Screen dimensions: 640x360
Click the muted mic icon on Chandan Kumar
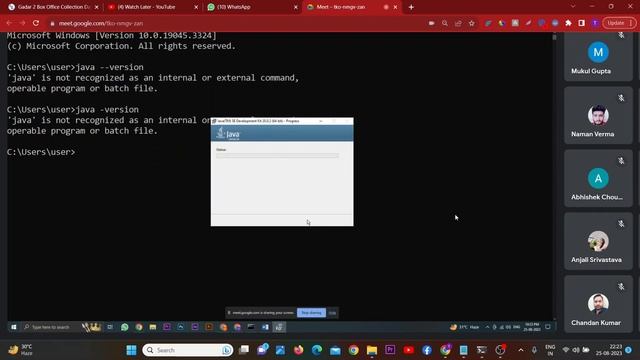coord(621,287)
